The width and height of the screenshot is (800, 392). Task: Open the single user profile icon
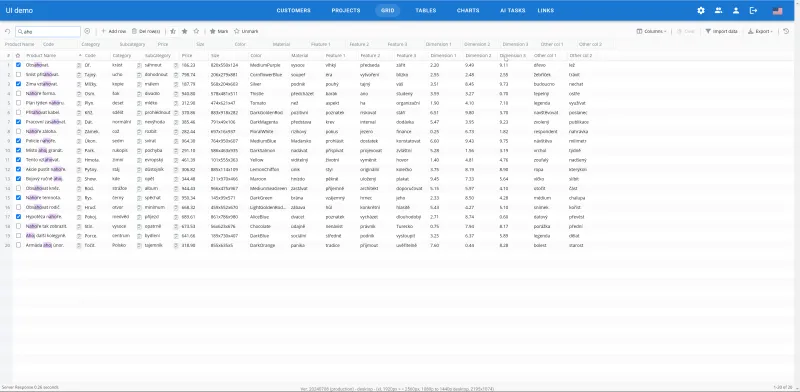736,10
